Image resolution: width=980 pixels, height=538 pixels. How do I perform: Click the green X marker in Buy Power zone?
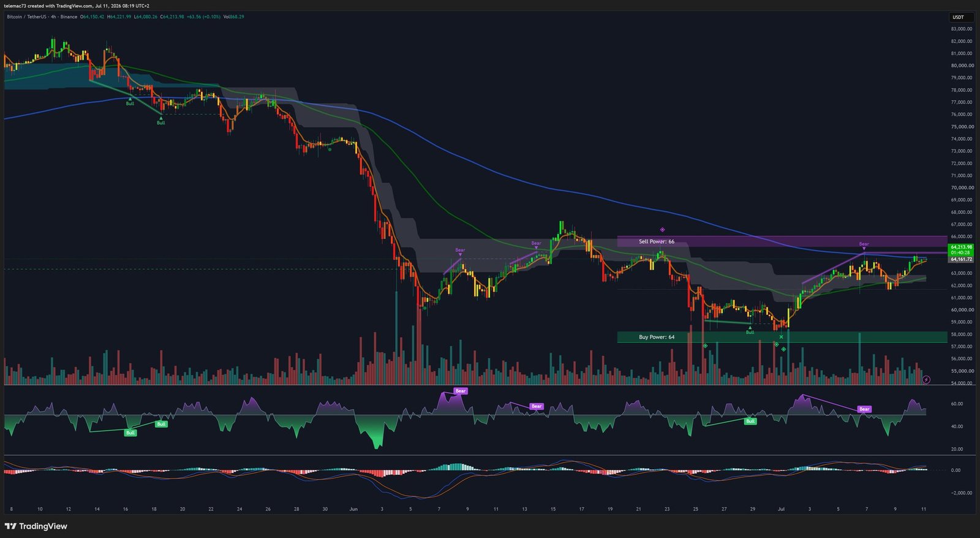[x=781, y=337]
